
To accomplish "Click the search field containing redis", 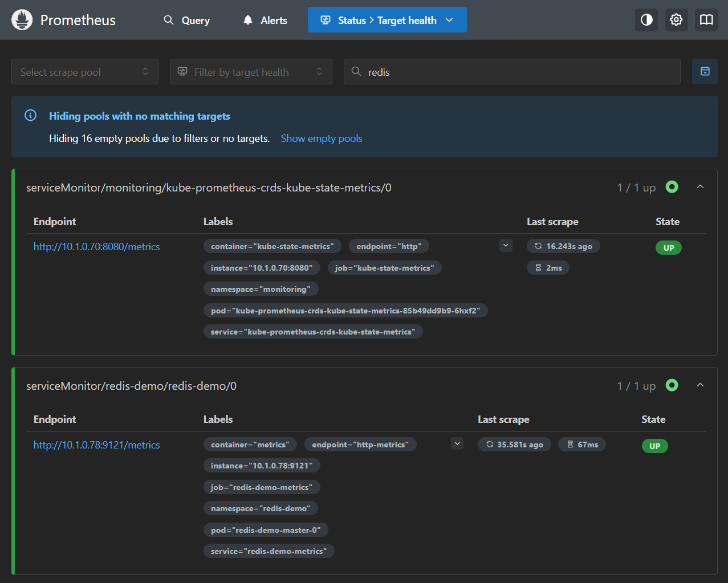I will click(x=512, y=72).
